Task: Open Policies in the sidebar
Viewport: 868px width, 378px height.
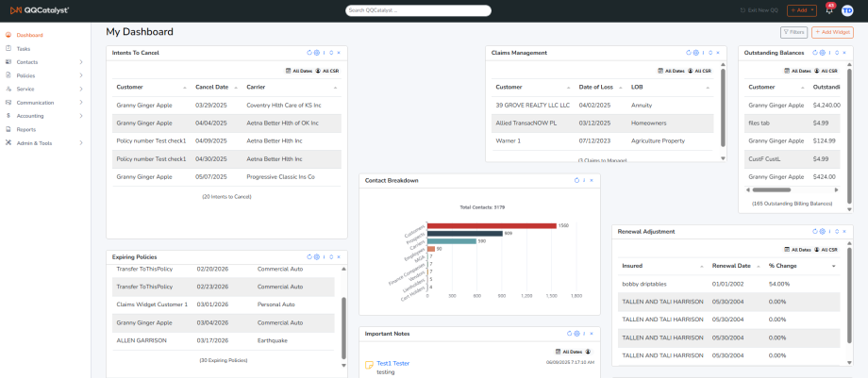Action: coord(25,75)
